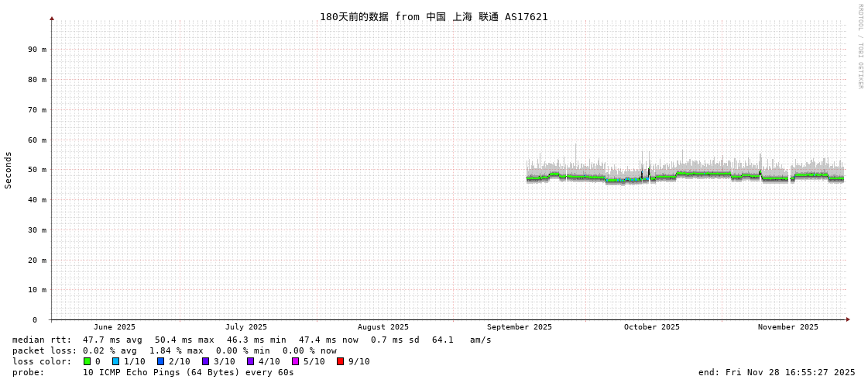
Task: Select the red 9/10 loss swatch
Action: click(x=340, y=361)
